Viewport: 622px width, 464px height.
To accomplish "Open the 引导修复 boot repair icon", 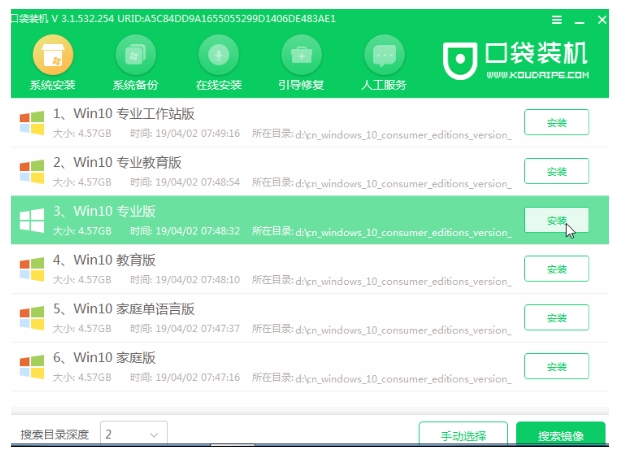I will [x=301, y=55].
